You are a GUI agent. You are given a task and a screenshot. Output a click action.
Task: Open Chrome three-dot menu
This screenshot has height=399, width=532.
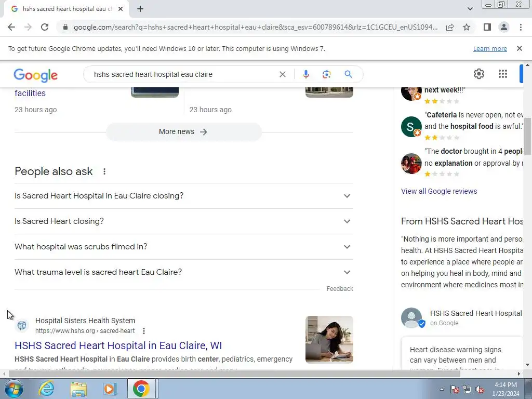pyautogui.click(x=521, y=27)
